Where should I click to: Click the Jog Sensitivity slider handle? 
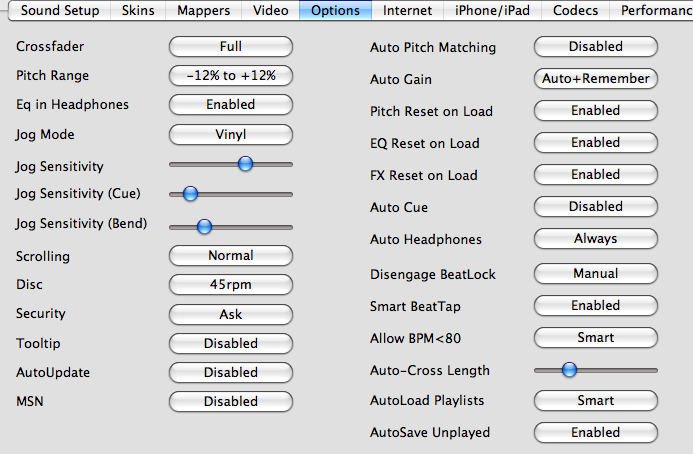[x=245, y=163]
